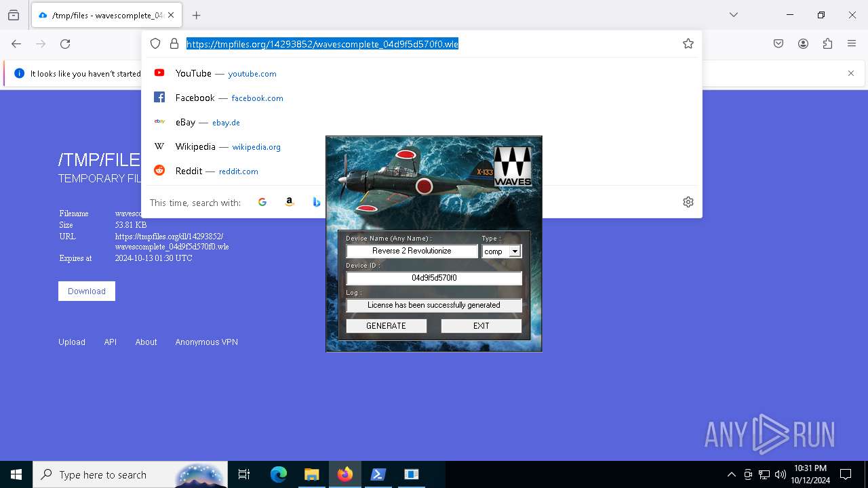Switch to Firefox on taskbar
Viewport: 868px width, 488px height.
pos(345,474)
